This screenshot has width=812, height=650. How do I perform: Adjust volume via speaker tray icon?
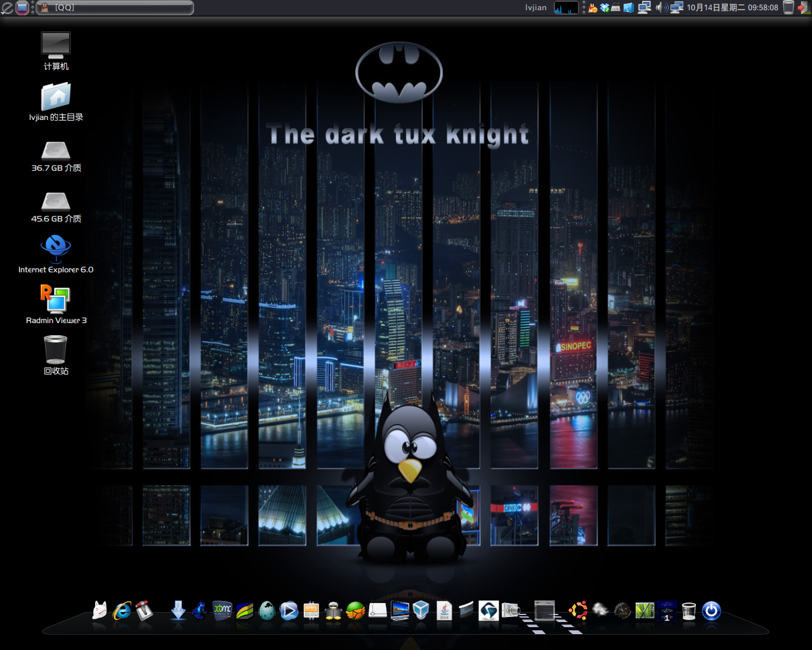click(x=660, y=8)
